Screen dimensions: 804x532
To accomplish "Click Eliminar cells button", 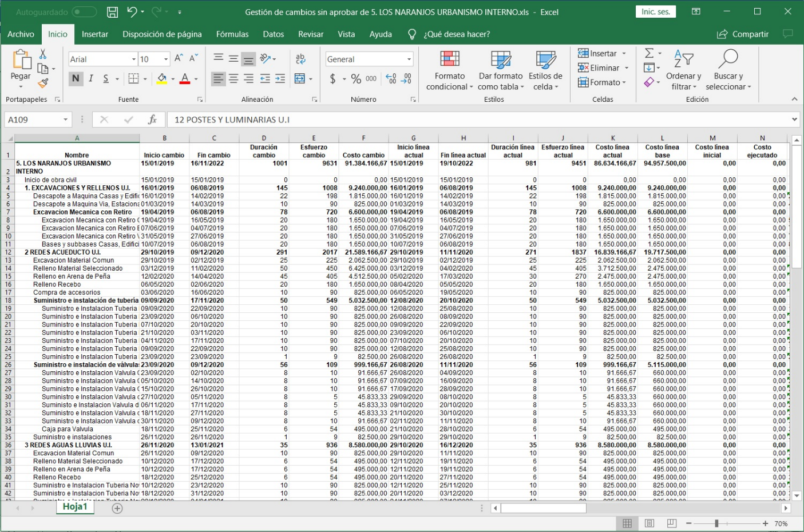I will [604, 68].
